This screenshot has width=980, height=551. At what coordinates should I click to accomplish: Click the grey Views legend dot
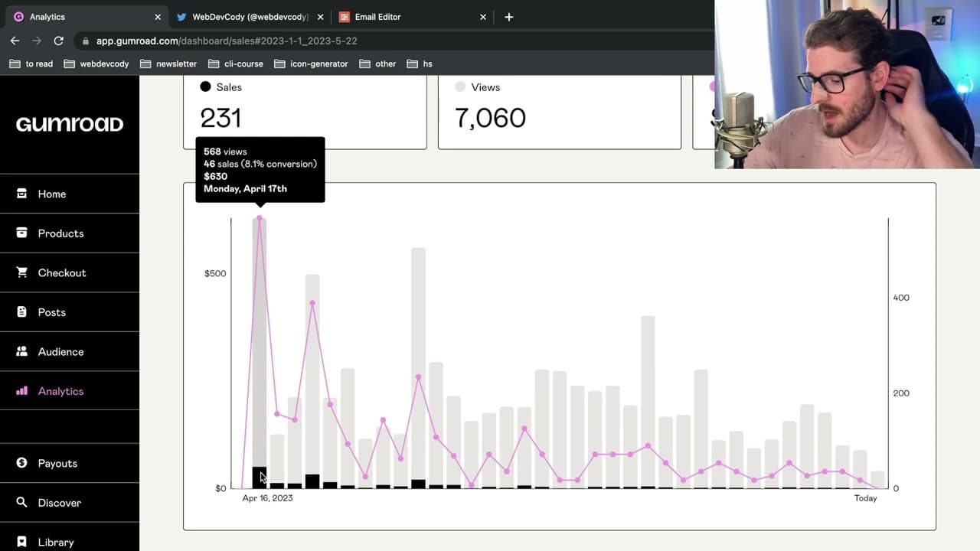pyautogui.click(x=460, y=86)
